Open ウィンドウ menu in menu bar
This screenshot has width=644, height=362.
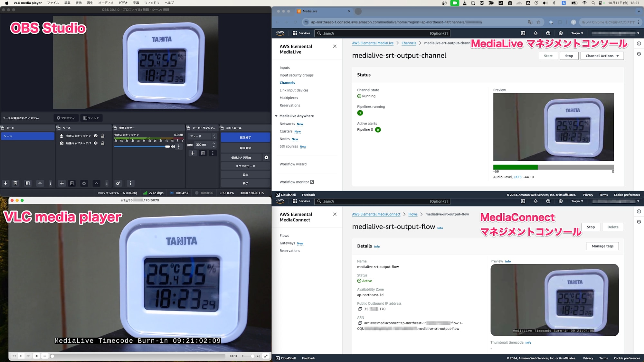[152, 3]
